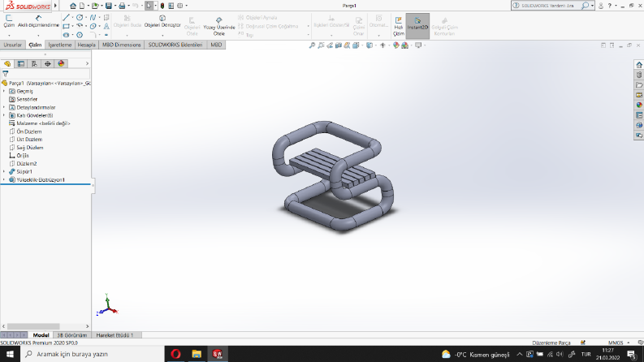The height and width of the screenshot is (362, 644).
Task: Open SOLIDWORKS Resources home icon in right task pane
Action: pyautogui.click(x=639, y=65)
